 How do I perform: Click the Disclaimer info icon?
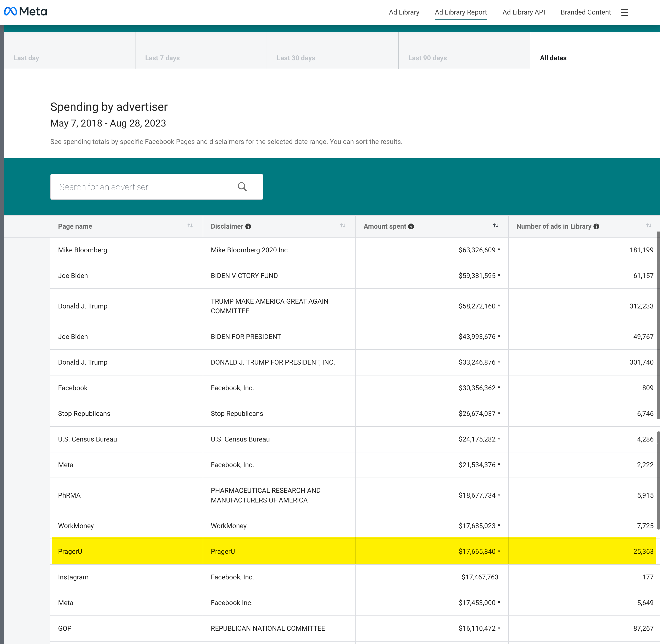248,227
